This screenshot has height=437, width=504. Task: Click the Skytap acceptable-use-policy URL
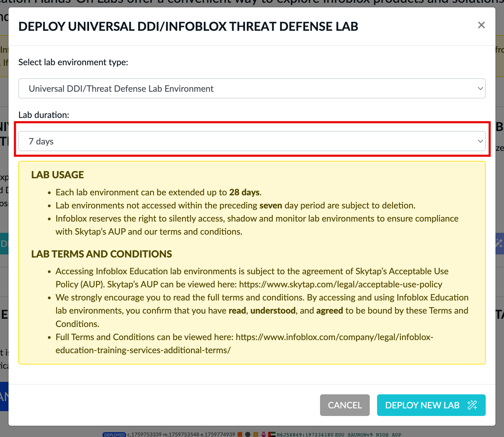[340, 284]
